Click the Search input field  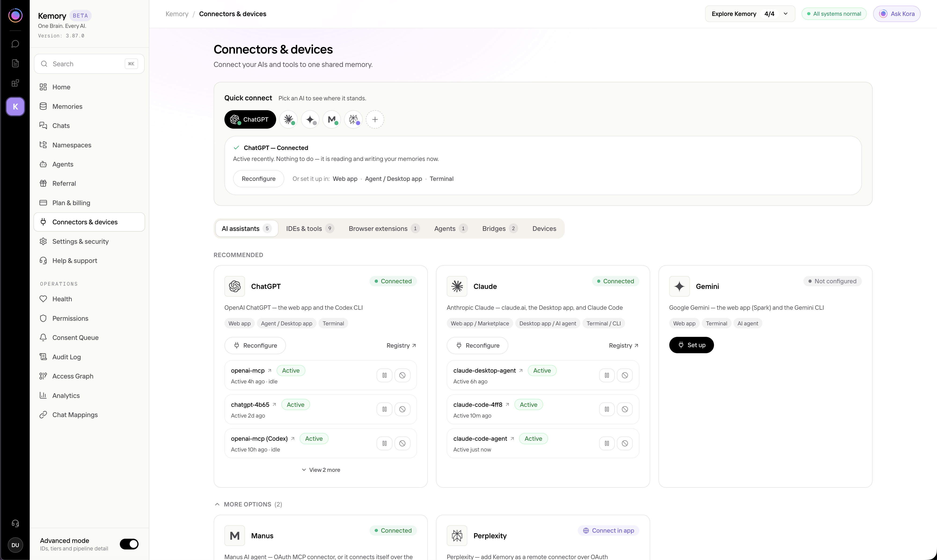coord(89,64)
